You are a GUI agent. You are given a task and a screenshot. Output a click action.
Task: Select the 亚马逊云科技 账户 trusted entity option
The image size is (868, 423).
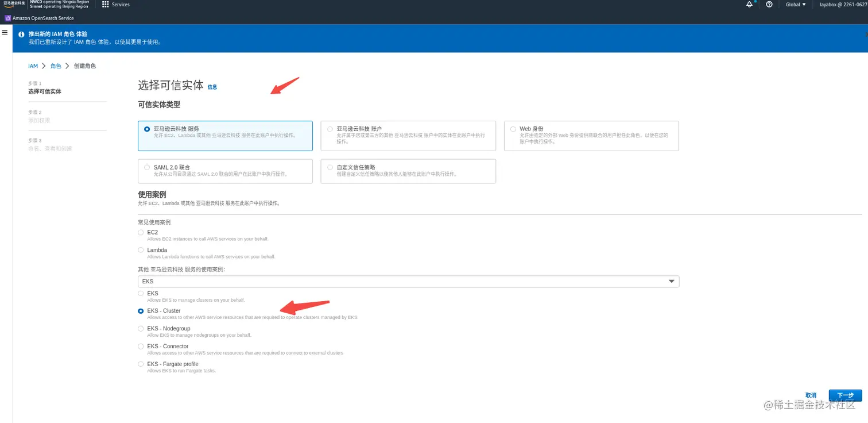408,136
